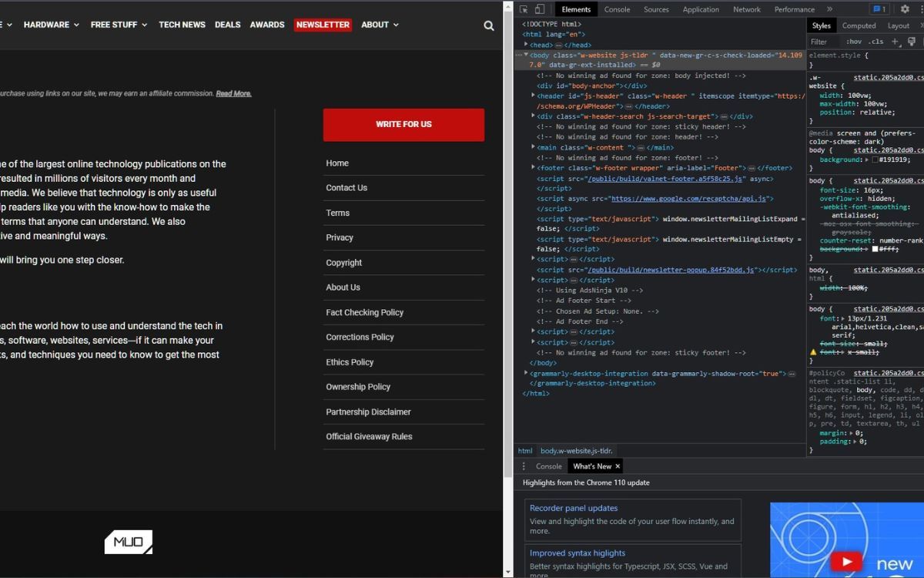The width and height of the screenshot is (924, 578).
Task: Click the MUO logo in footer
Action: 129,542
